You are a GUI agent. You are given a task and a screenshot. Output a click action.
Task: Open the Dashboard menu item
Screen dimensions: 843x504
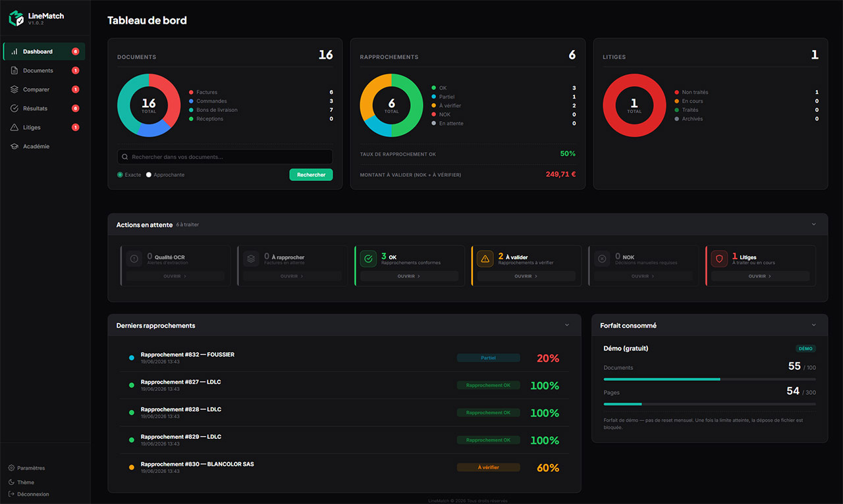[44, 51]
